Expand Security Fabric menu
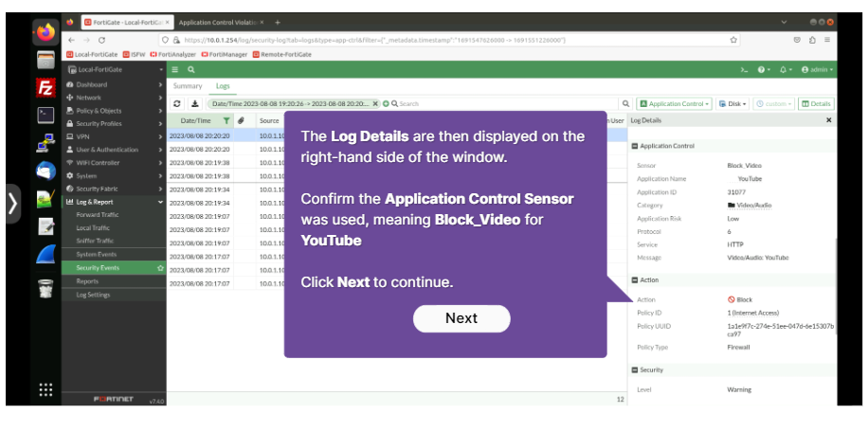 (114, 189)
